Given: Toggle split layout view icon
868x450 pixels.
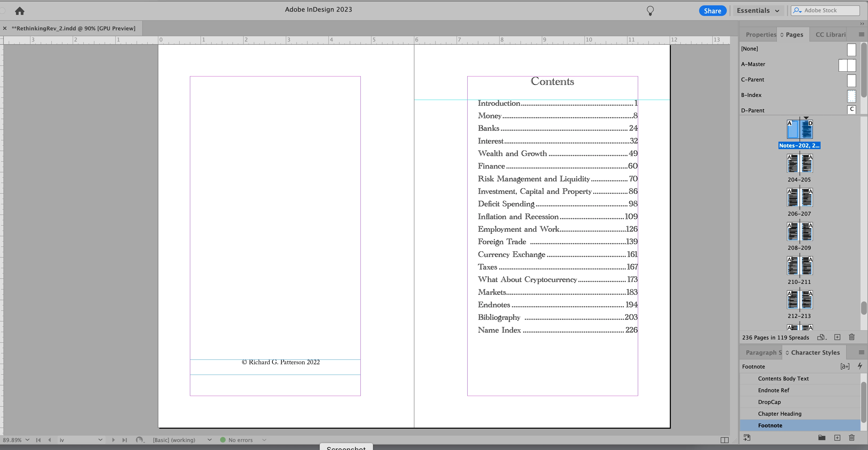Looking at the screenshot, I should point(724,440).
